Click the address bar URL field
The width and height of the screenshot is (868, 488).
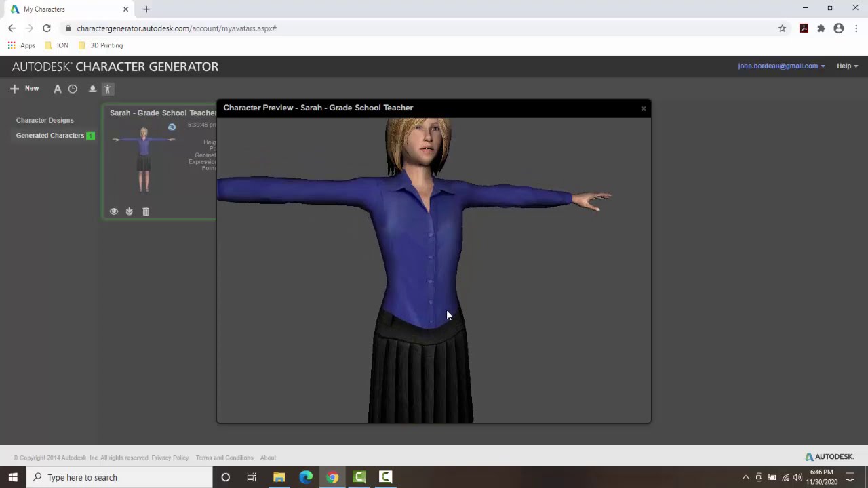click(x=420, y=28)
